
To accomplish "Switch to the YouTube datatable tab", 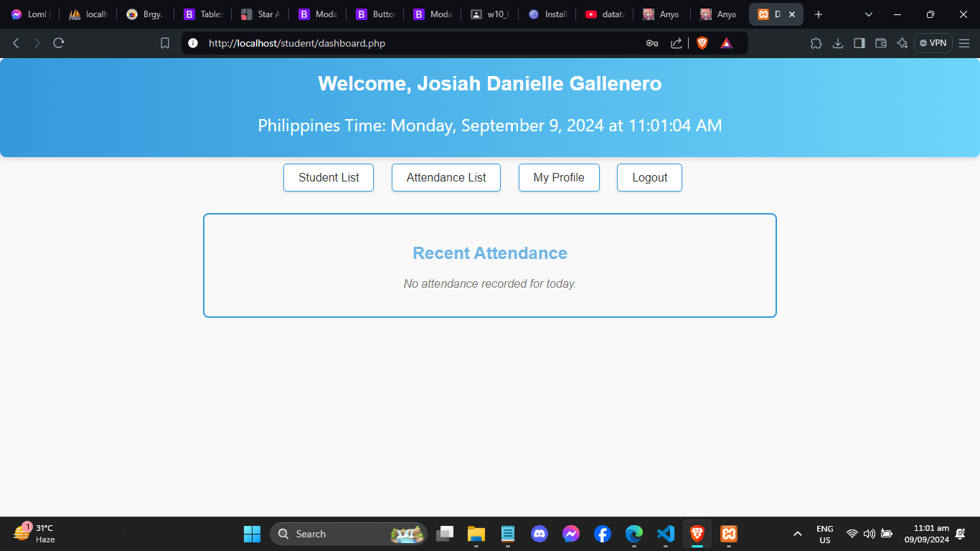I will point(603,14).
